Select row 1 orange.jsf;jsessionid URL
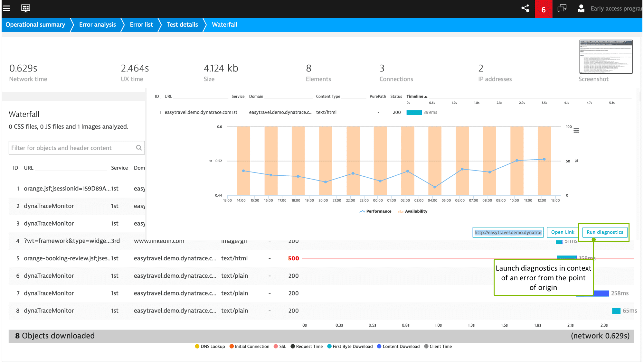This screenshot has height=362, width=644. click(67, 189)
